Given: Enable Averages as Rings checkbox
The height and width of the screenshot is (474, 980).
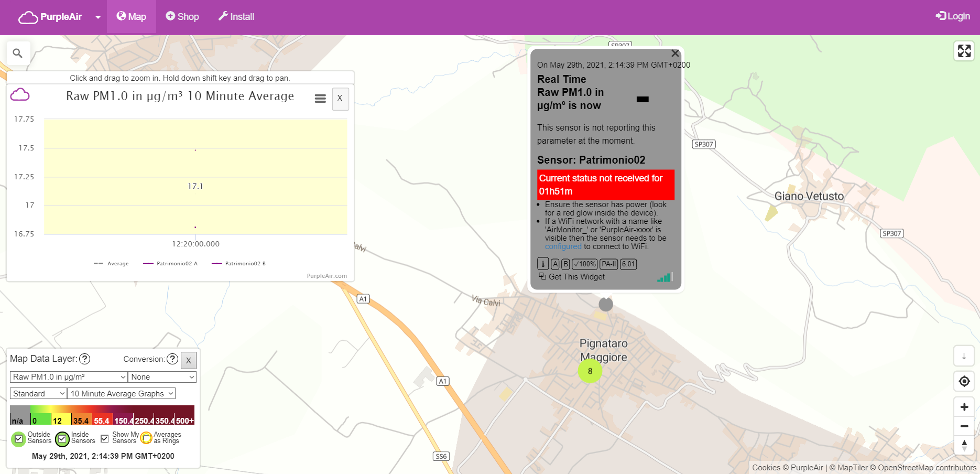Looking at the screenshot, I should pyautogui.click(x=147, y=438).
